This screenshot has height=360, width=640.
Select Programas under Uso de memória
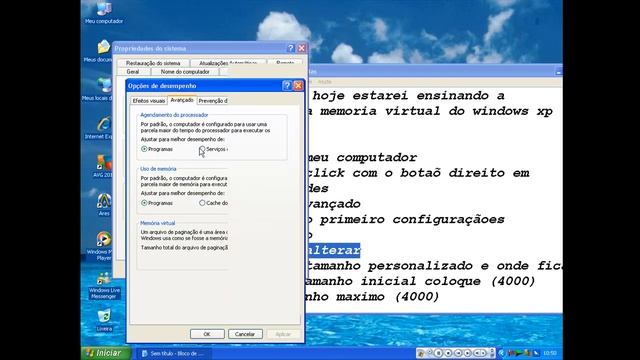157,203
